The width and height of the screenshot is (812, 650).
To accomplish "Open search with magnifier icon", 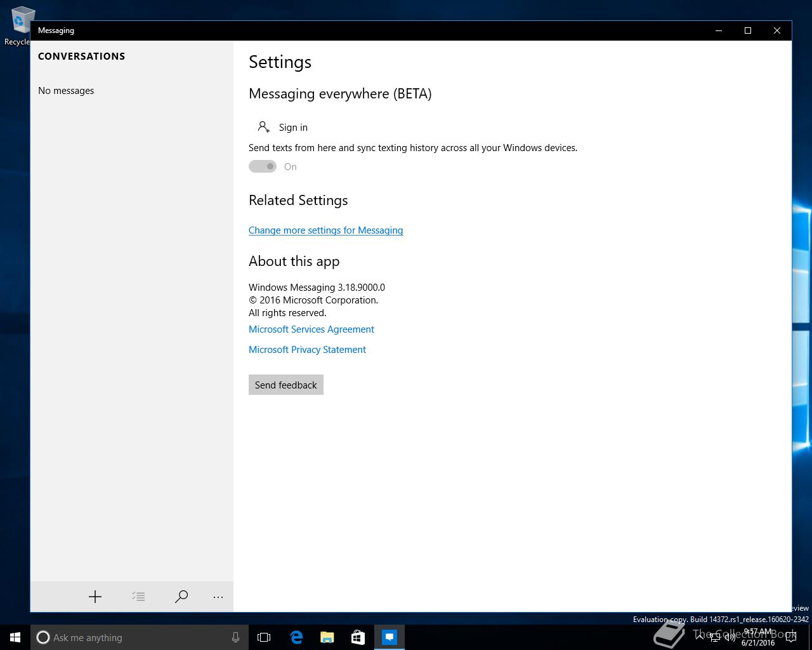I will (181, 597).
